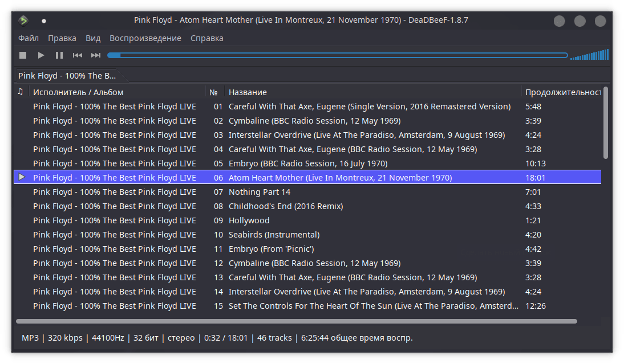This screenshot has height=364, width=624.
Task: Select track 02 Cymbaline
Action: 307,121
